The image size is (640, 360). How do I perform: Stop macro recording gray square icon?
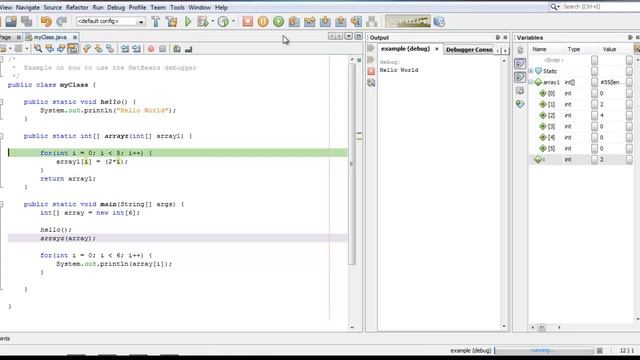pyautogui.click(x=162, y=49)
